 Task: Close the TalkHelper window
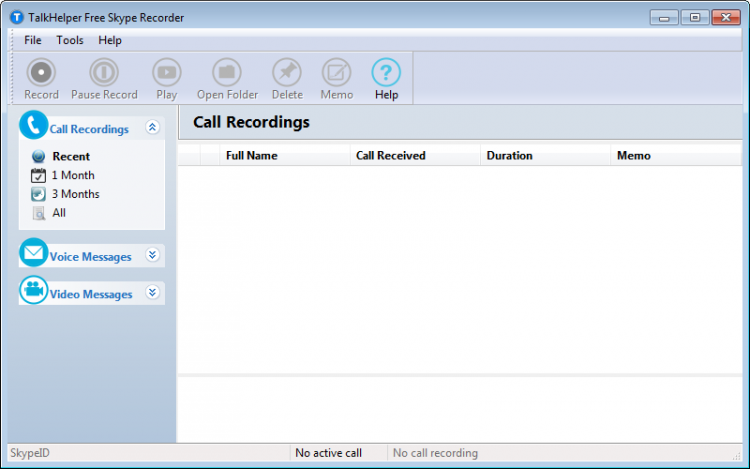726,18
